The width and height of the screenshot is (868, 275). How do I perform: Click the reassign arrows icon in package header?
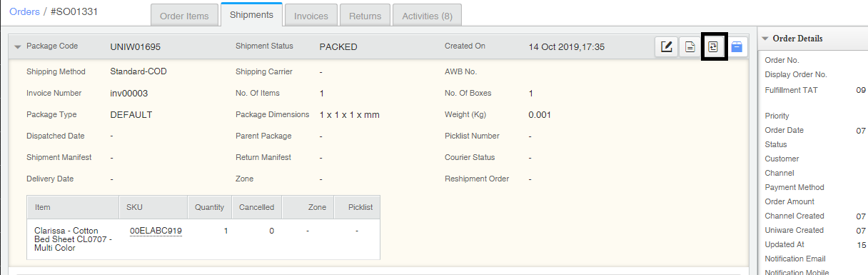tap(713, 47)
